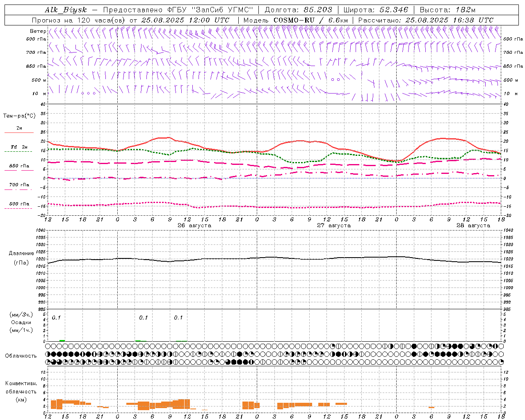Click the Конвективн. convective cloud label
The height and width of the screenshot is (420, 525).
(21, 383)
